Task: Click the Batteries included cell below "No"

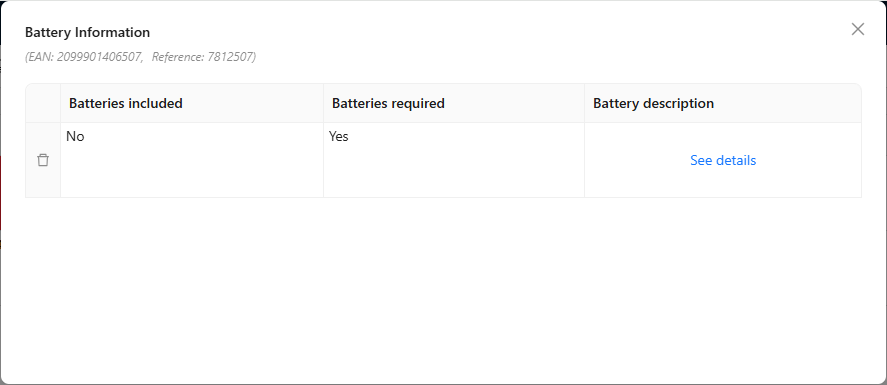Action: 192,170
